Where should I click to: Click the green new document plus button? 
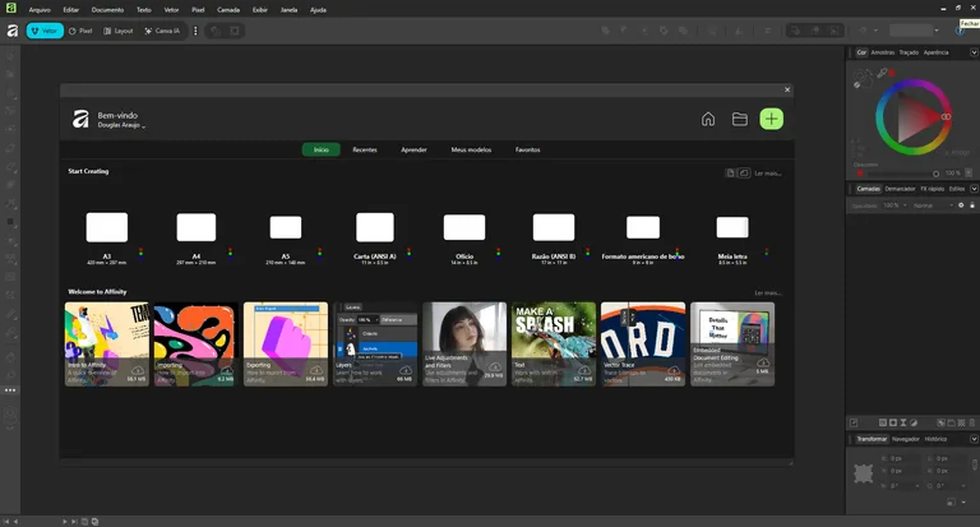pyautogui.click(x=771, y=119)
